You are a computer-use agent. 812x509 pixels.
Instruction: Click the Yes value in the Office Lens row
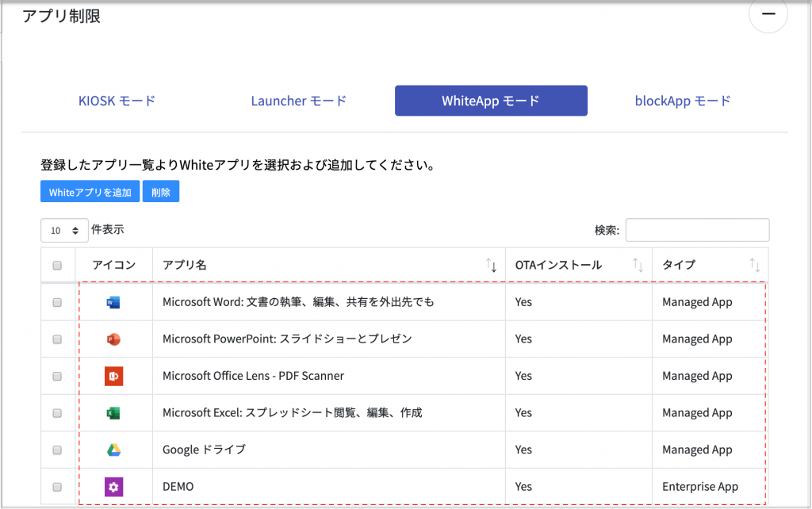[523, 376]
